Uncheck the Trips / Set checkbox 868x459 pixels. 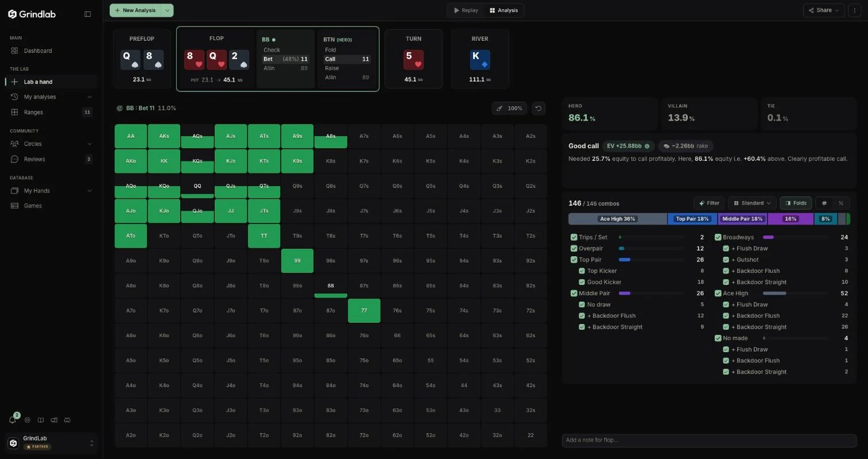[573, 237]
